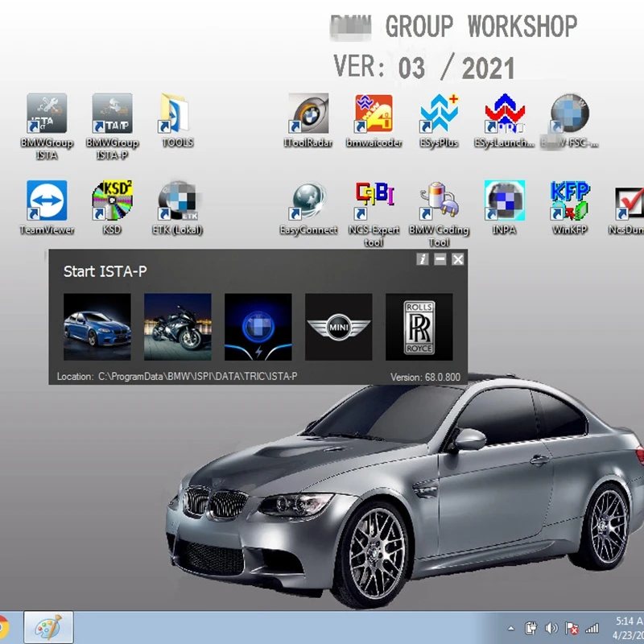
Task: Open the TeamViewer desktop icon
Action: point(47,201)
